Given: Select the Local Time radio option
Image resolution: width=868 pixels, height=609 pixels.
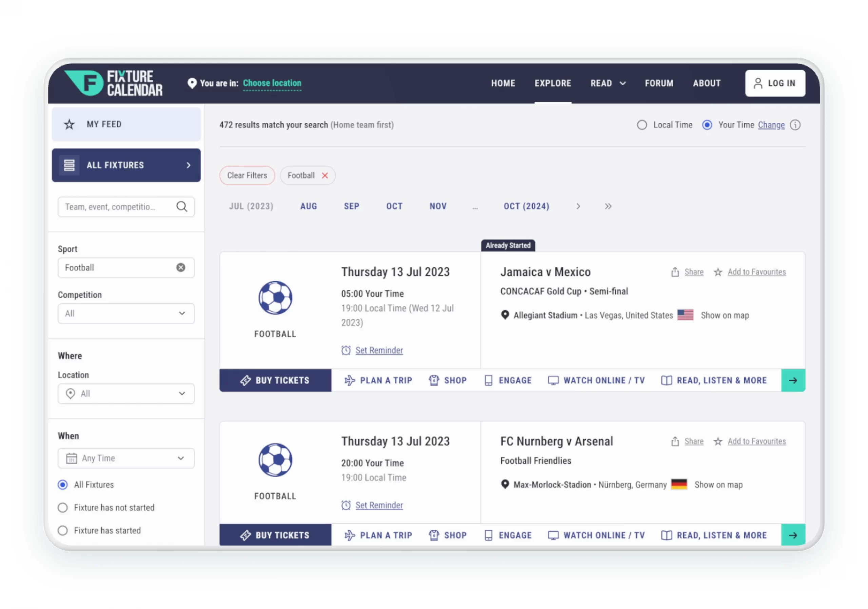Looking at the screenshot, I should coord(642,125).
